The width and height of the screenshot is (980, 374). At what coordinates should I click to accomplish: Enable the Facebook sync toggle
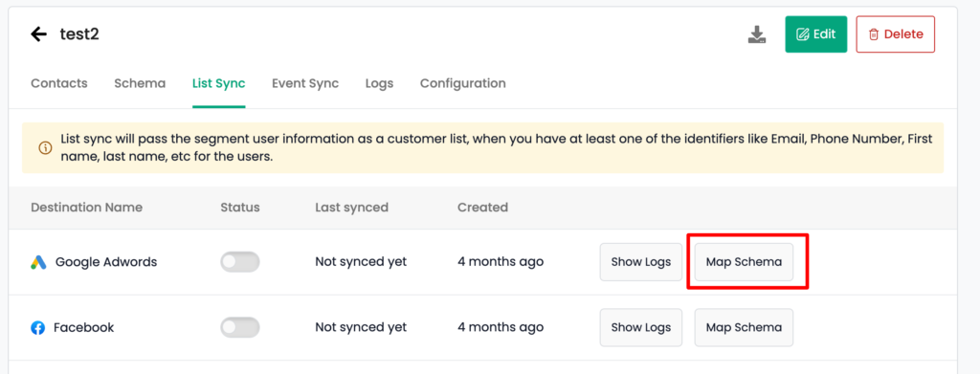[240, 327]
